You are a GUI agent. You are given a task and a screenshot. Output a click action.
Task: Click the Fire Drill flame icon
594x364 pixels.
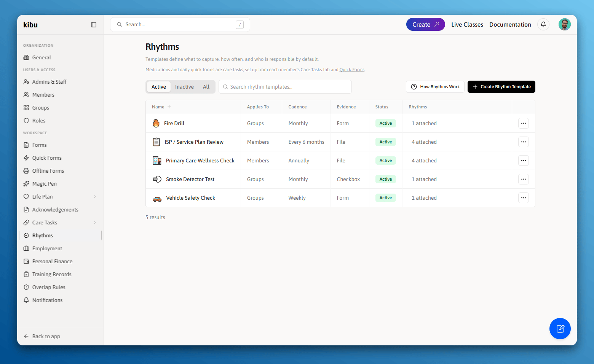pyautogui.click(x=156, y=123)
